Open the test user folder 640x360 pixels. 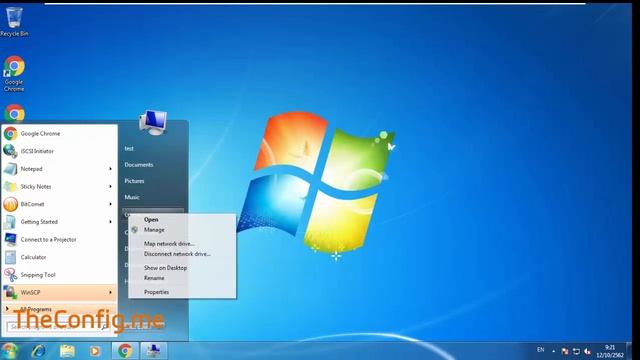[129, 149]
